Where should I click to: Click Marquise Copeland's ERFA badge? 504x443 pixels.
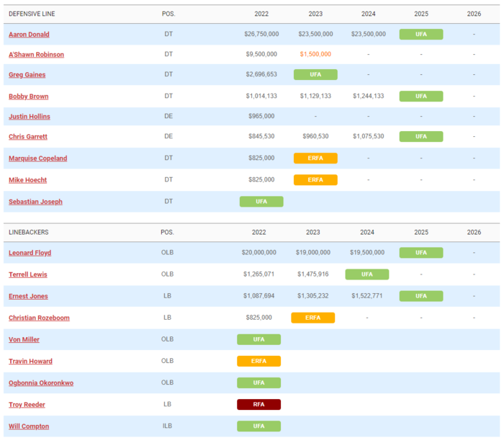click(315, 158)
